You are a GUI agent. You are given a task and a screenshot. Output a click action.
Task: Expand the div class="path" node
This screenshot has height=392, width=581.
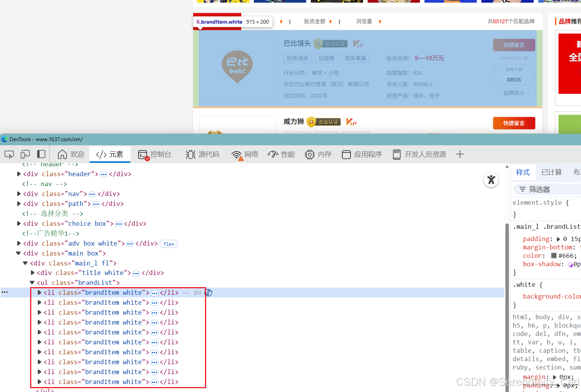19,204
